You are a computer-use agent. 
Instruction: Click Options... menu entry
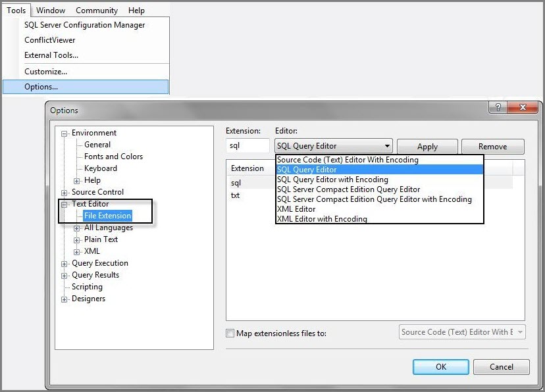pyautogui.click(x=86, y=87)
